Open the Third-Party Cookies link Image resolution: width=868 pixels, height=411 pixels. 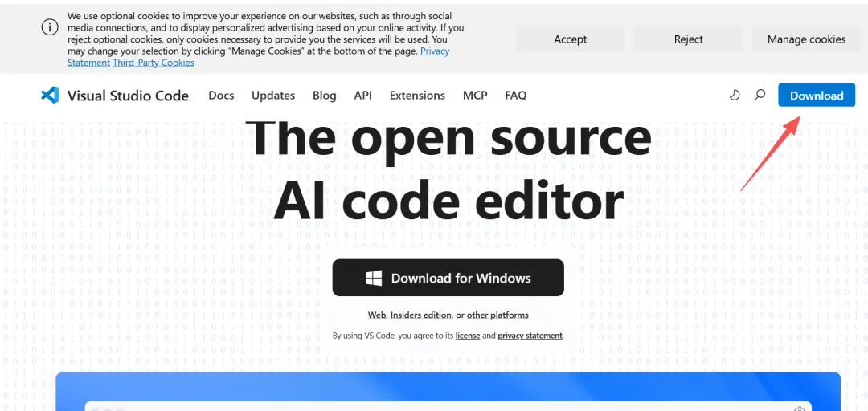point(154,63)
